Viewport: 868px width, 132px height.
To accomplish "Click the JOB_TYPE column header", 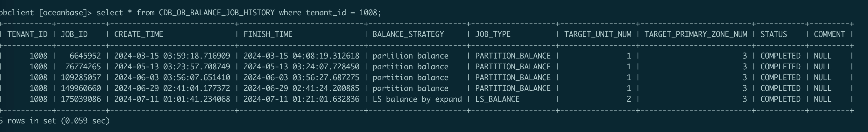I will coord(493,34).
